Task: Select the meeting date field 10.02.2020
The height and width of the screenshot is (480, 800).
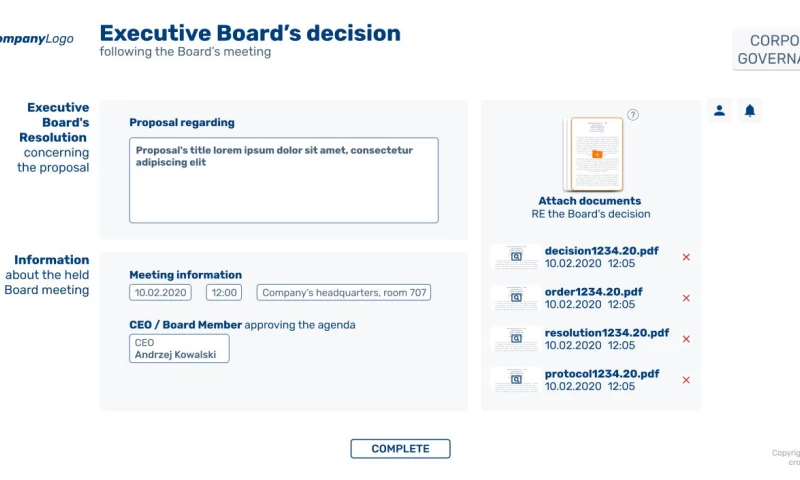Action: (160, 293)
